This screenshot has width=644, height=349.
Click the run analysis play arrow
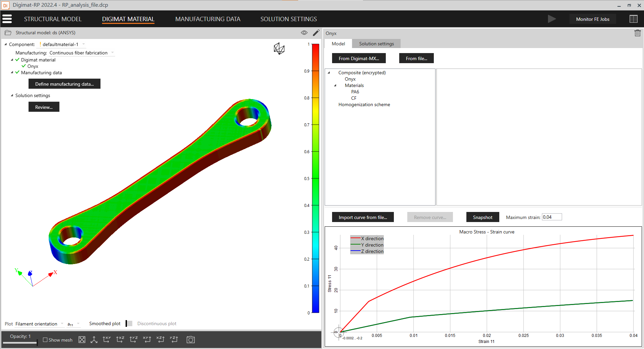552,19
